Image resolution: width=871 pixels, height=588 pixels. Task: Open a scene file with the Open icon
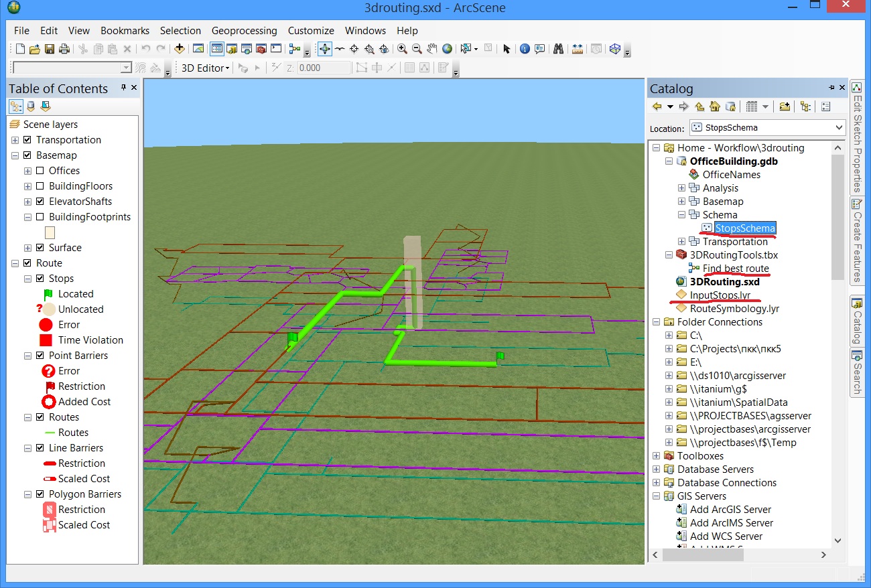35,49
